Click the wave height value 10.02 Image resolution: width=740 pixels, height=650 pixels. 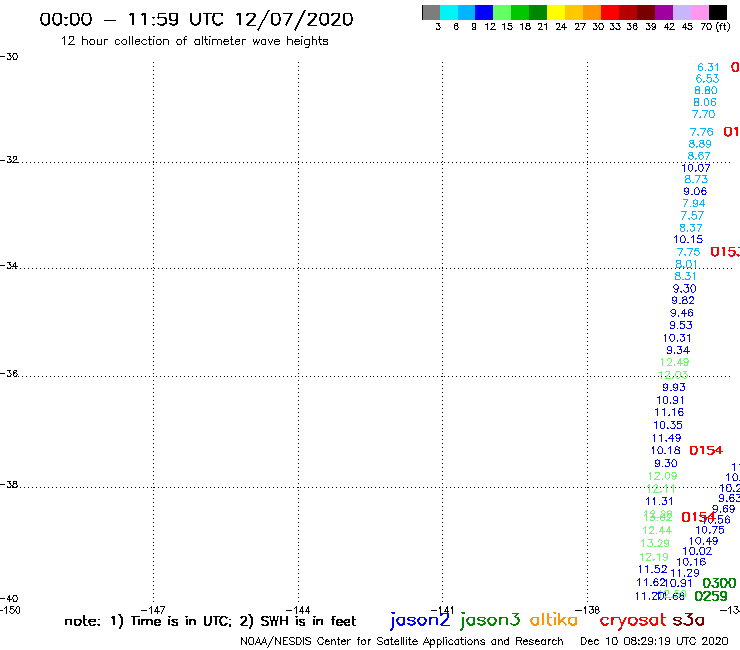pos(697,551)
